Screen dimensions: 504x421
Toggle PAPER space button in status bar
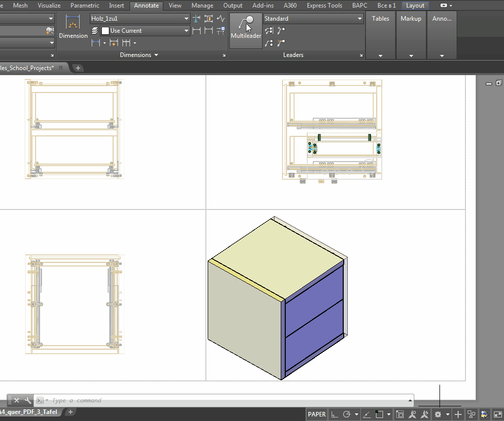(317, 414)
